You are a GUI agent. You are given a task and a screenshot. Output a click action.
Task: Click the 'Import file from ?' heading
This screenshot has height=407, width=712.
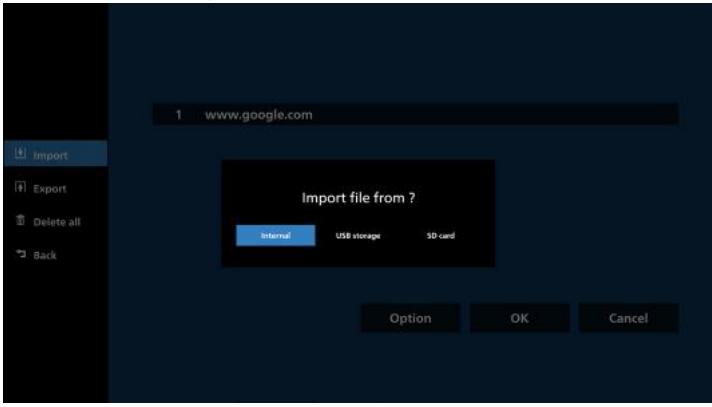tap(358, 198)
